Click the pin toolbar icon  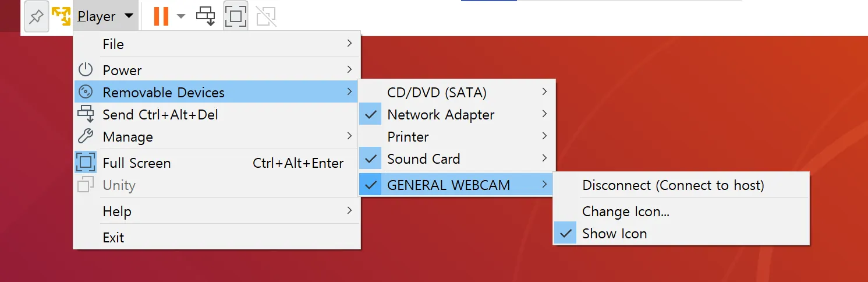pos(36,17)
